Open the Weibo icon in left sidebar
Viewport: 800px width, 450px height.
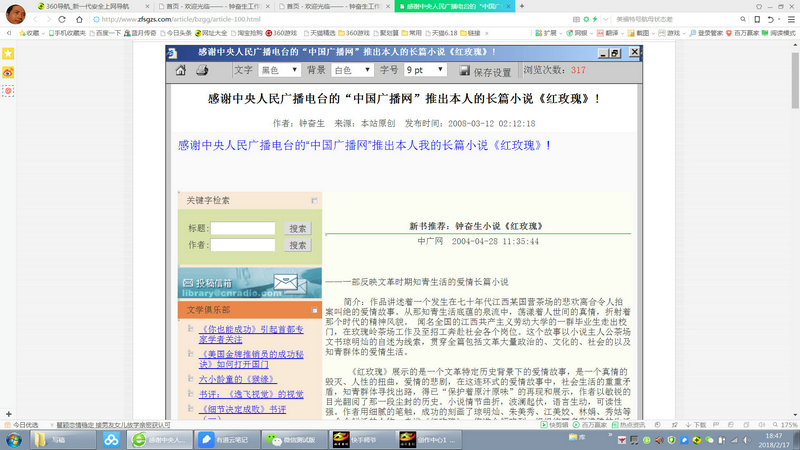8,72
